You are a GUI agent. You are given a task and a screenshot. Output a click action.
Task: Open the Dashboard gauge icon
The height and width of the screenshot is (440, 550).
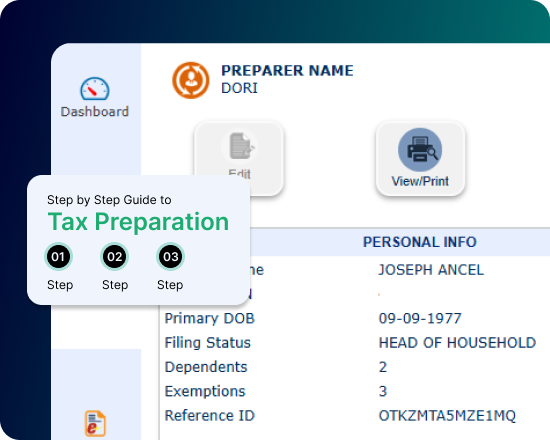[x=95, y=88]
